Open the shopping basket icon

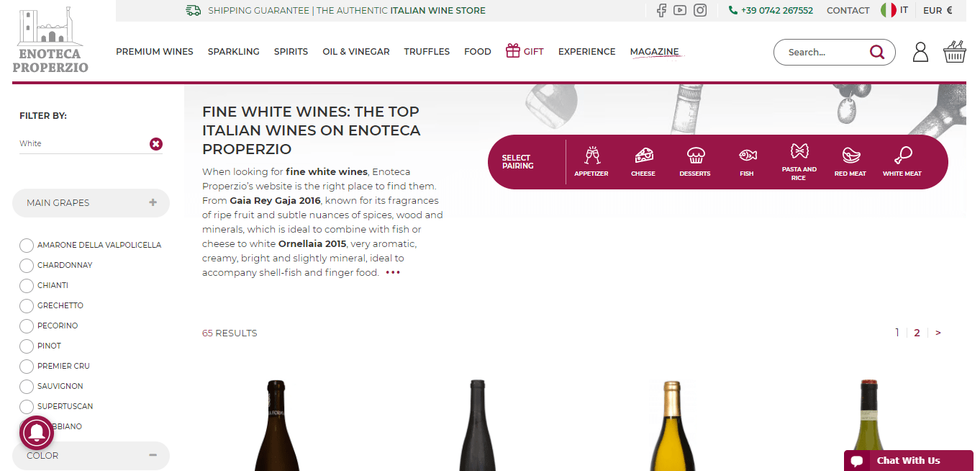click(954, 52)
